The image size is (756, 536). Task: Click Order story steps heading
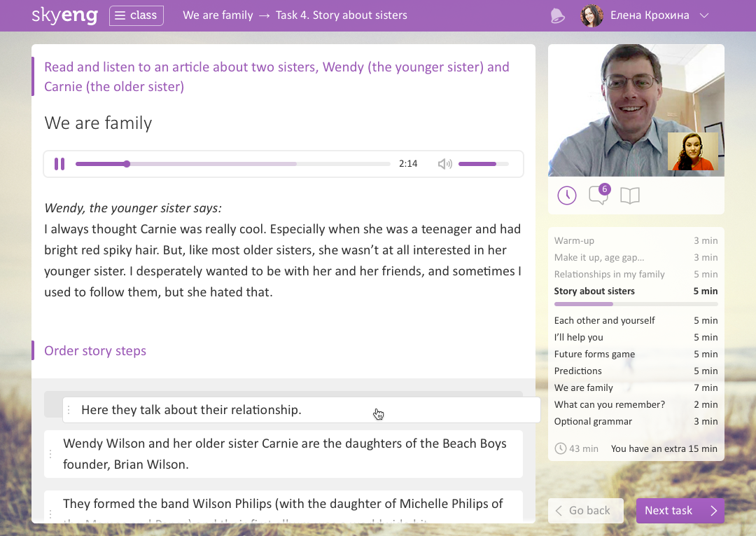coord(95,351)
